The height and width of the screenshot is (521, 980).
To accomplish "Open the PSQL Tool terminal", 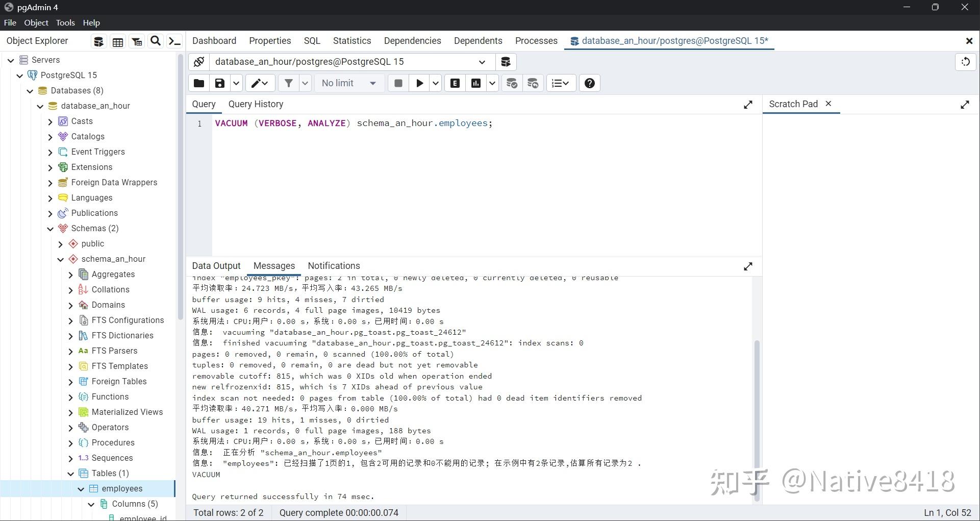I will (174, 41).
